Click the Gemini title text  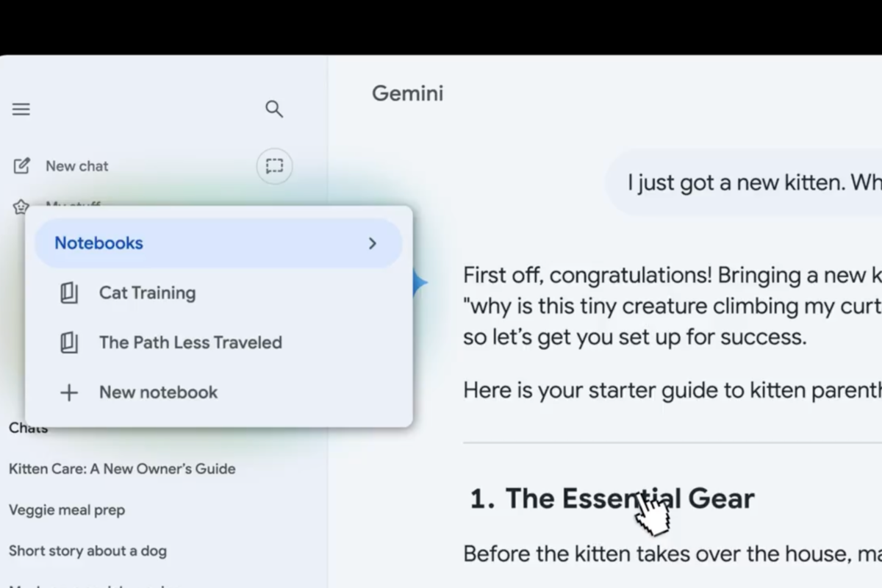point(407,93)
